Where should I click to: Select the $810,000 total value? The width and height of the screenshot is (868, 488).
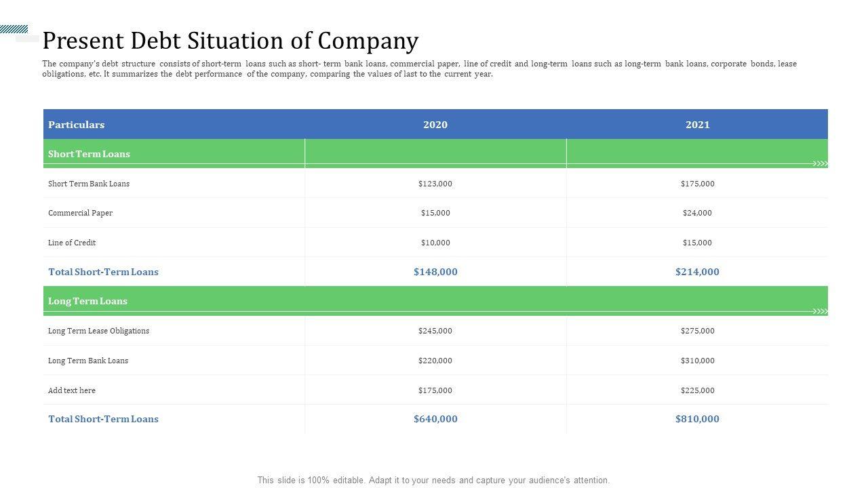(x=697, y=419)
